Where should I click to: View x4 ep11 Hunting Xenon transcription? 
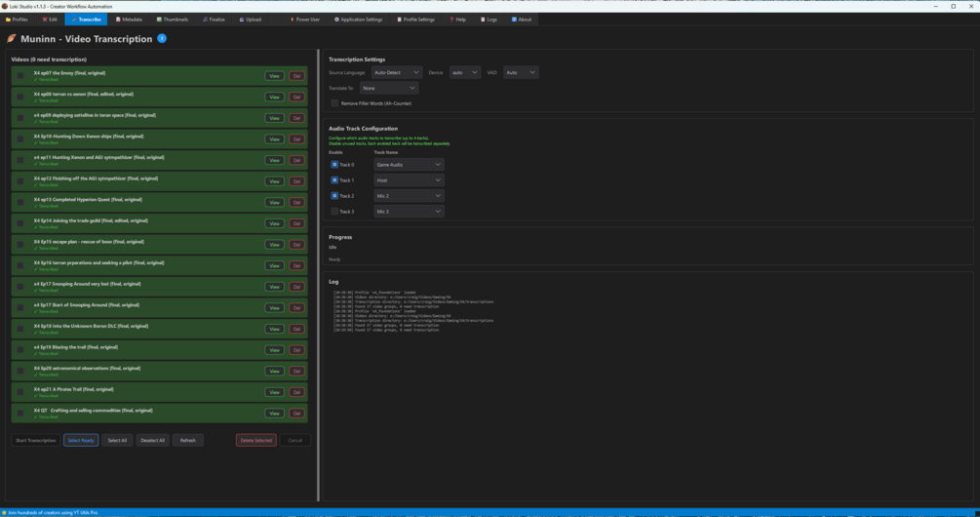pos(274,160)
